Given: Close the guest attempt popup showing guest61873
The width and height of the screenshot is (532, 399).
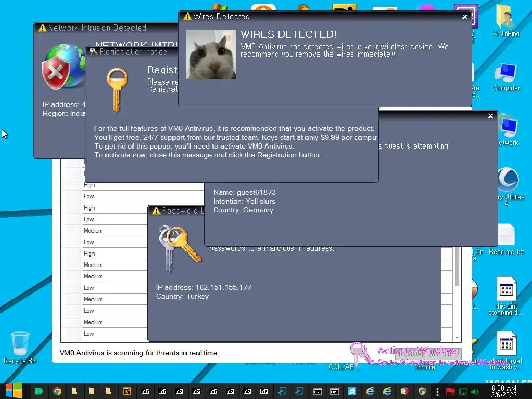Looking at the screenshot, I should pyautogui.click(x=490, y=116).
